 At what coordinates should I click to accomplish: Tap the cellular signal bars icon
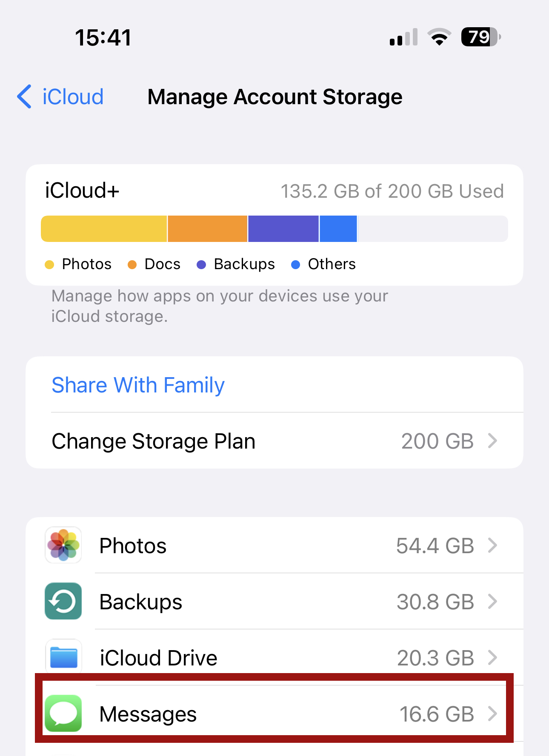pyautogui.click(x=403, y=37)
